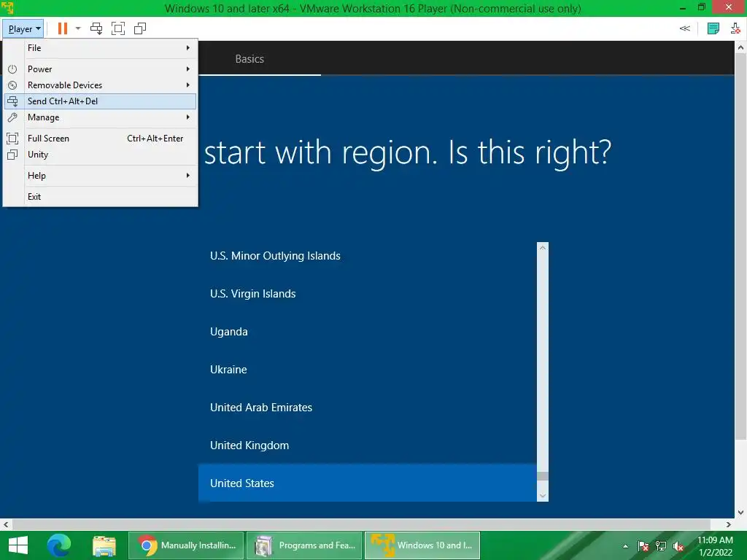Choose Exit in the Player menu

pyautogui.click(x=101, y=197)
